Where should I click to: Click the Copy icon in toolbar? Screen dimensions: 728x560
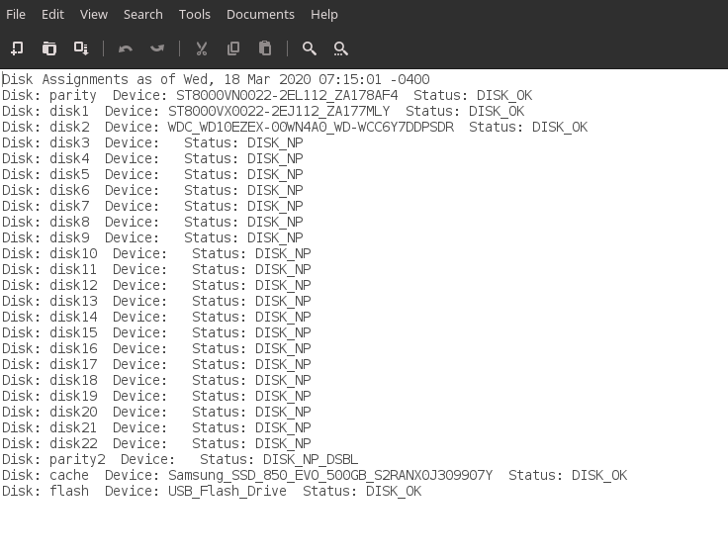point(233,48)
